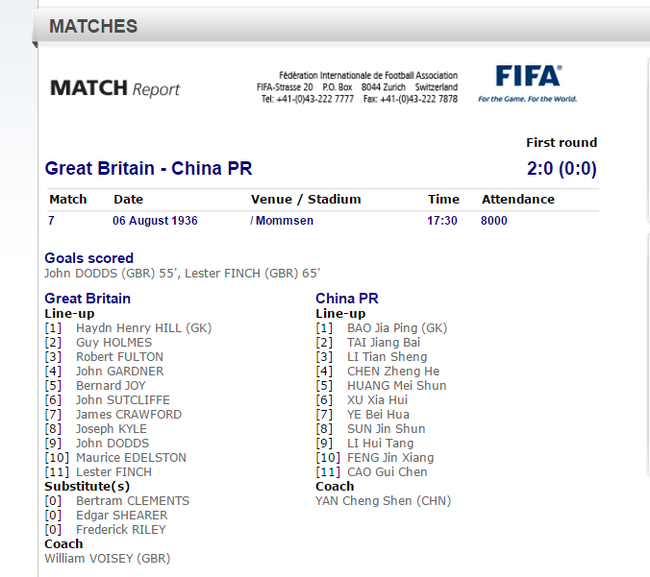The image size is (650, 577).
Task: Click the date 06 August 1936
Action: click(155, 220)
